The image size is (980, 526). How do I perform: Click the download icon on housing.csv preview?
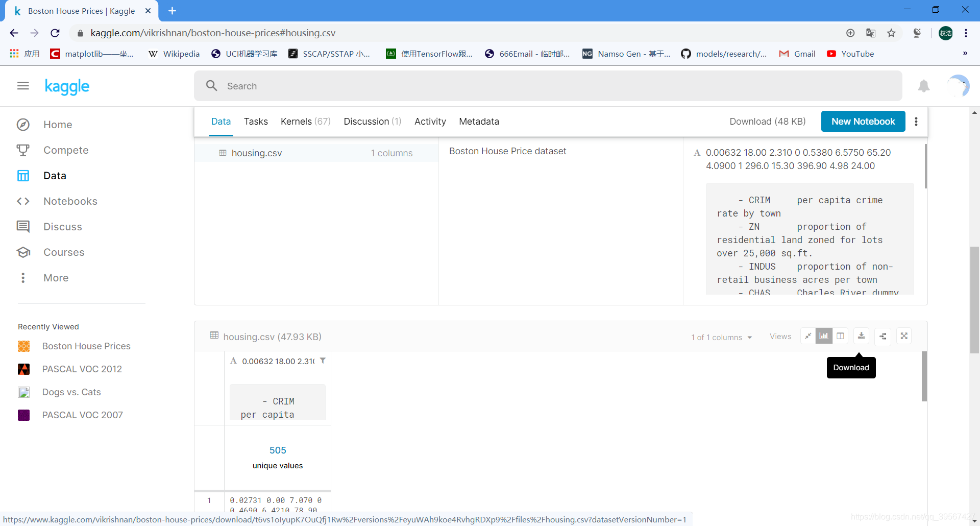click(x=861, y=336)
